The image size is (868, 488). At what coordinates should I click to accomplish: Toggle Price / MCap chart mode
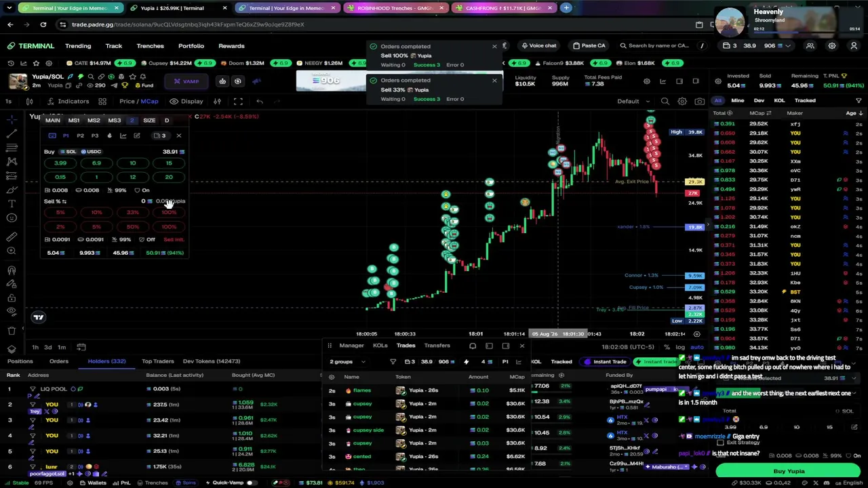[x=139, y=102]
